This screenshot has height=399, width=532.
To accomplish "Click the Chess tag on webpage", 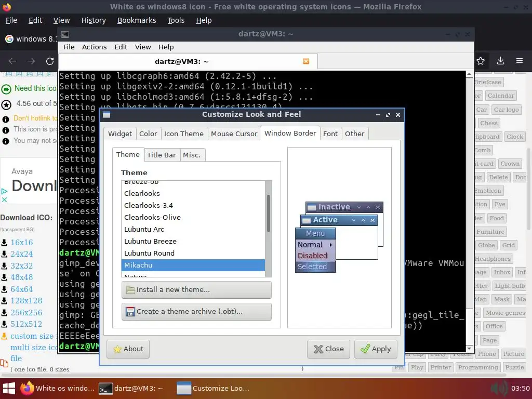I will pos(489,123).
